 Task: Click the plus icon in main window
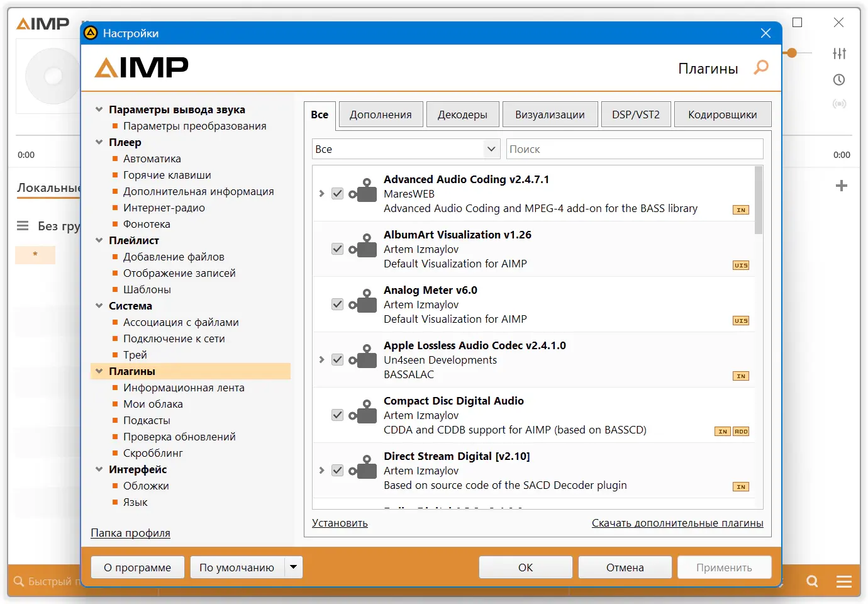pos(841,186)
